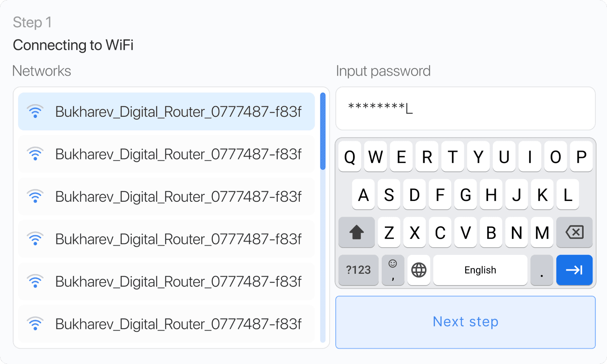Tap the Q key on the keyboard
The image size is (607, 364).
tap(350, 157)
